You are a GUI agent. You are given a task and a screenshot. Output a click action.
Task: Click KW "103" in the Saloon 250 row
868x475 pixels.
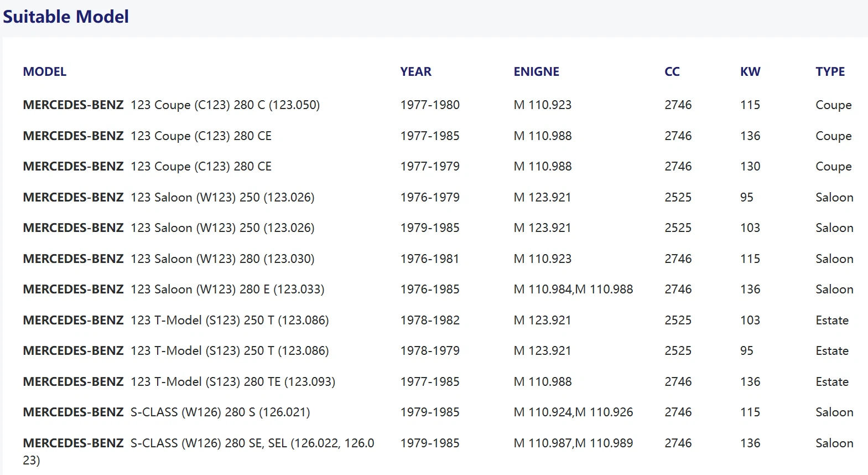pos(750,228)
